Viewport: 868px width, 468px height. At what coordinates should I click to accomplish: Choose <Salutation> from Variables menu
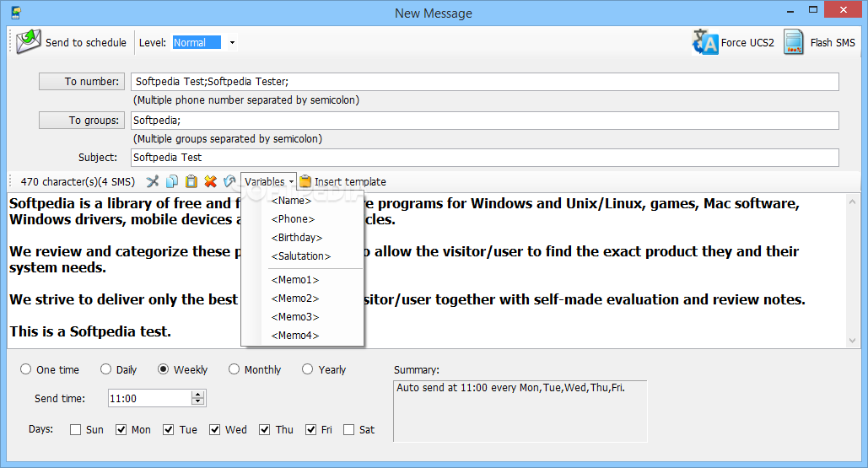pyautogui.click(x=302, y=256)
